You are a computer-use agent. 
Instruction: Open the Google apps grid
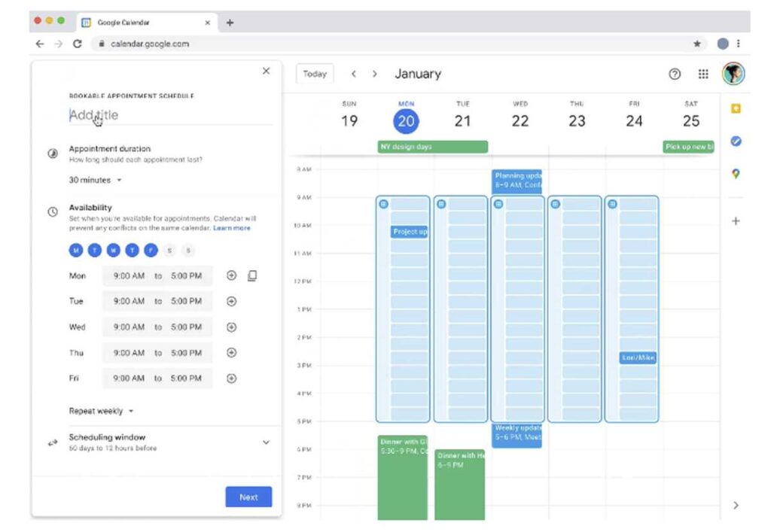coord(703,74)
